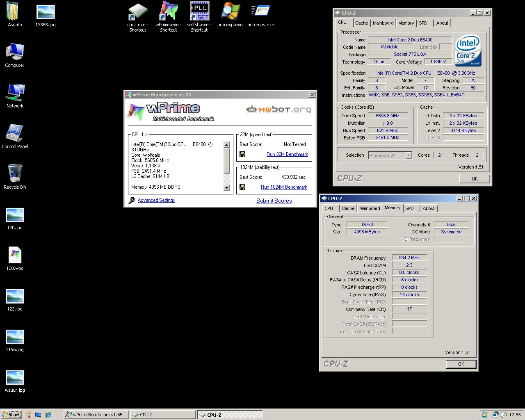
Task: Open Control Panel desktop icon
Action: click(x=15, y=137)
